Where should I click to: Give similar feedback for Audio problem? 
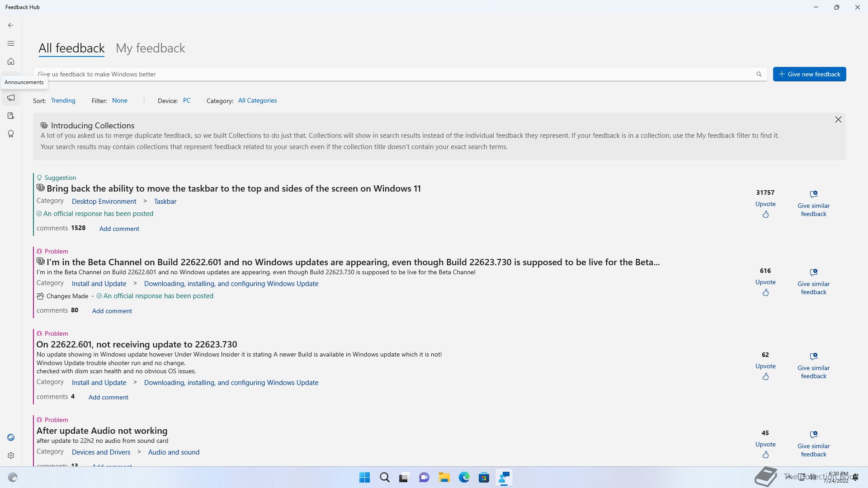click(x=813, y=444)
